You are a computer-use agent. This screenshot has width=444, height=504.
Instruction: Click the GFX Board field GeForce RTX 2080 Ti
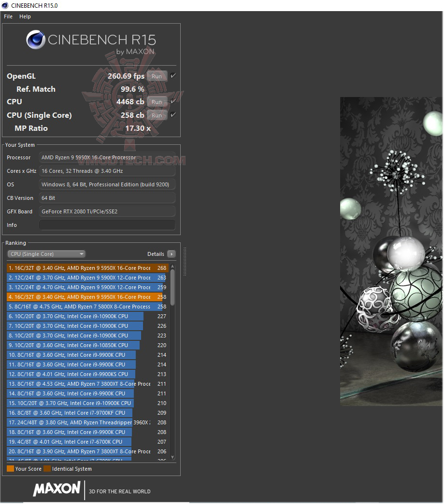click(x=107, y=211)
